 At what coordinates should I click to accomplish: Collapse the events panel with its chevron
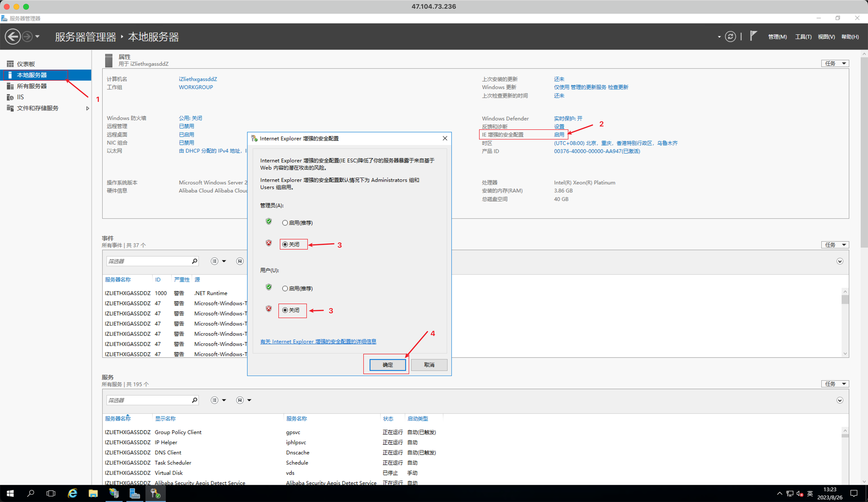840,261
